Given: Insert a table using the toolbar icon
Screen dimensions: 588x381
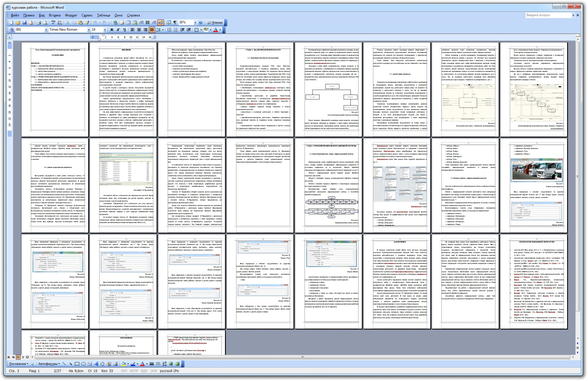Looking at the screenshot, I should coord(129,23).
